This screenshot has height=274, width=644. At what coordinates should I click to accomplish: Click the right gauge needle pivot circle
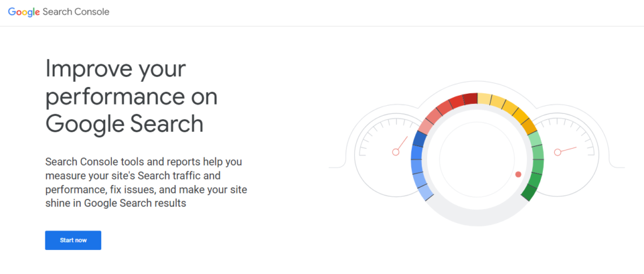pos(557,152)
